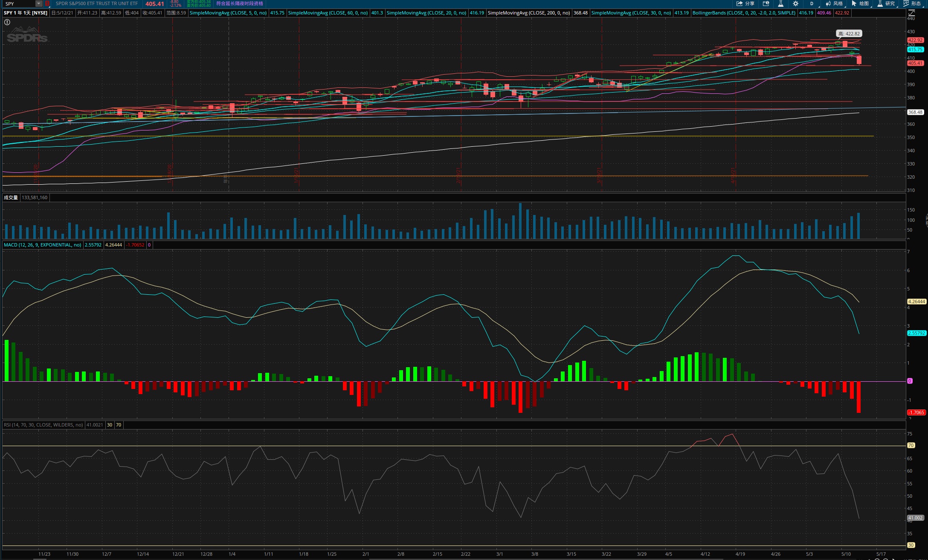Click the MACD value 2.55792 in header
The width and height of the screenshot is (928, 560).
tap(93, 245)
